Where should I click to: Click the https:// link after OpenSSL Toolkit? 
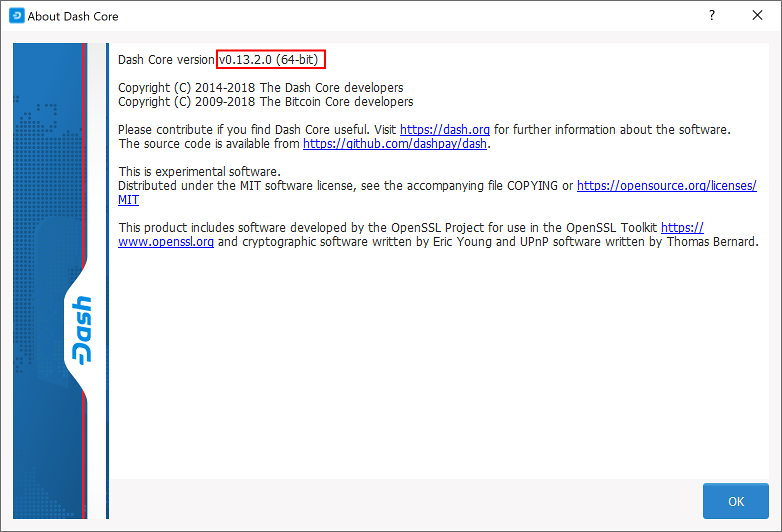(x=682, y=228)
